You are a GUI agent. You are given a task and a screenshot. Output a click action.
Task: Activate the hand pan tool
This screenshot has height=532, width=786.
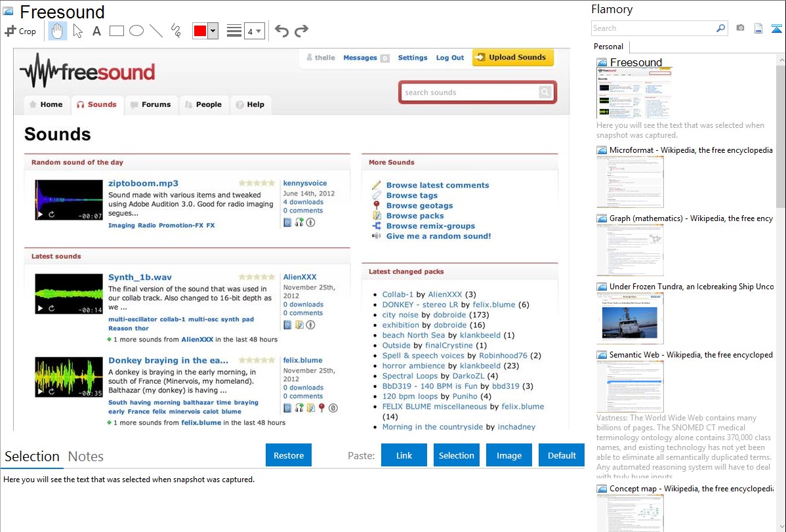(58, 31)
